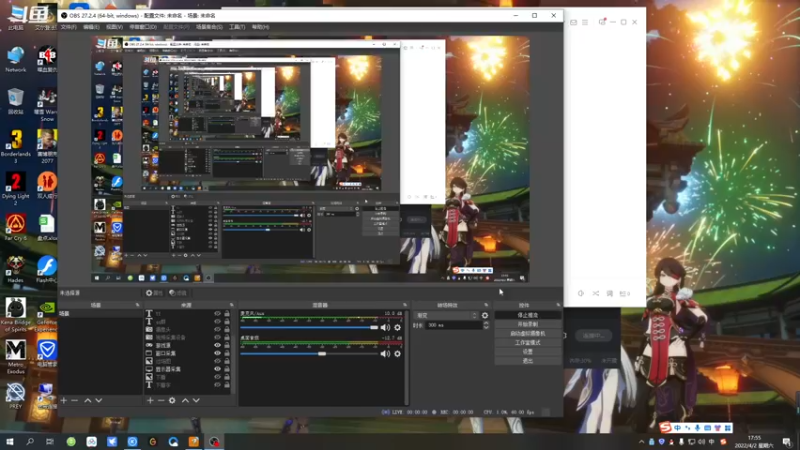Hide the 显示器采集 source
Screen dimensions: 800x450
pos(217,369)
